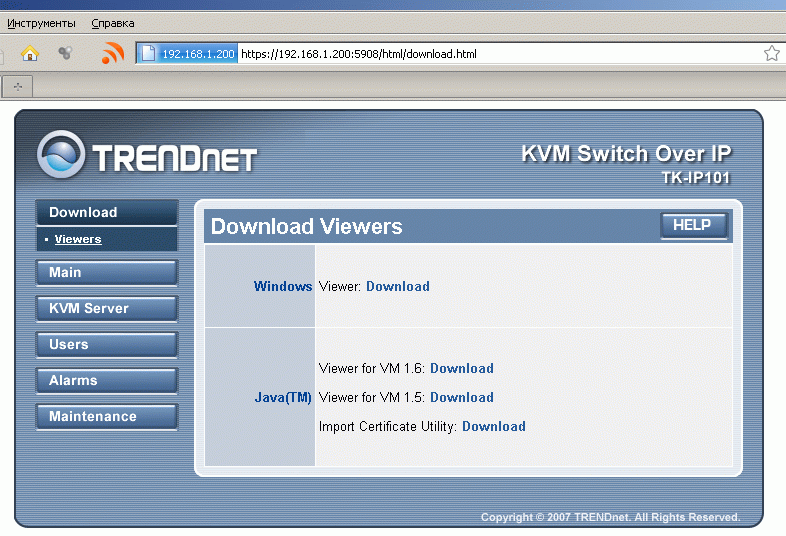Download Viewer for VM 1.6

[x=462, y=369]
